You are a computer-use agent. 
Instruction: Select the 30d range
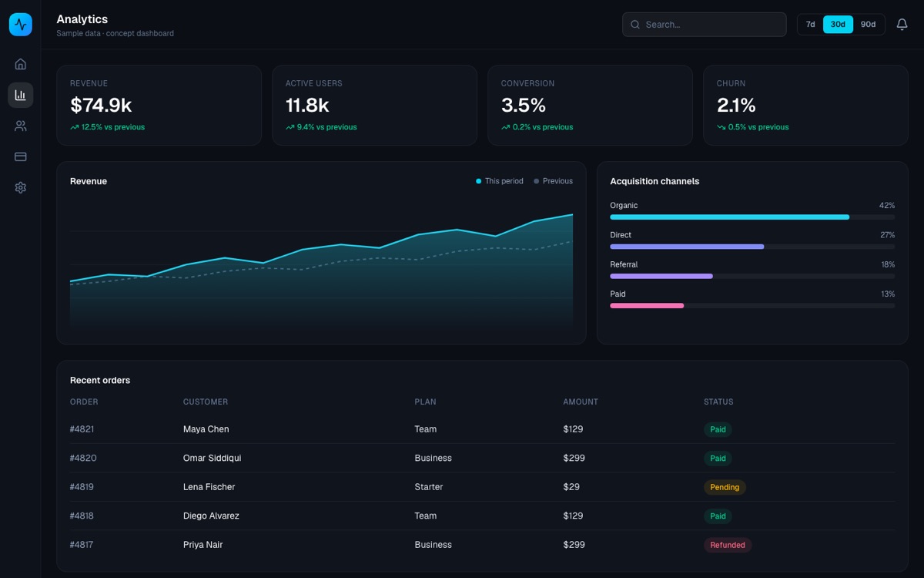[x=838, y=25]
